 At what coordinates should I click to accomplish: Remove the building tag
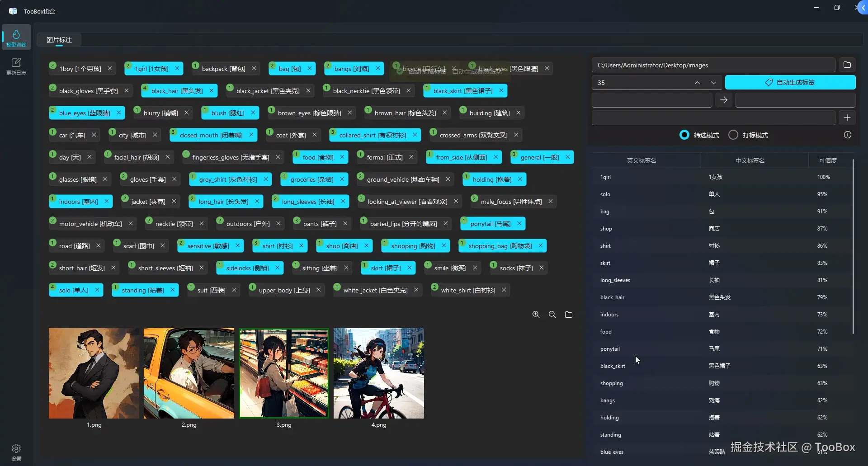point(518,113)
